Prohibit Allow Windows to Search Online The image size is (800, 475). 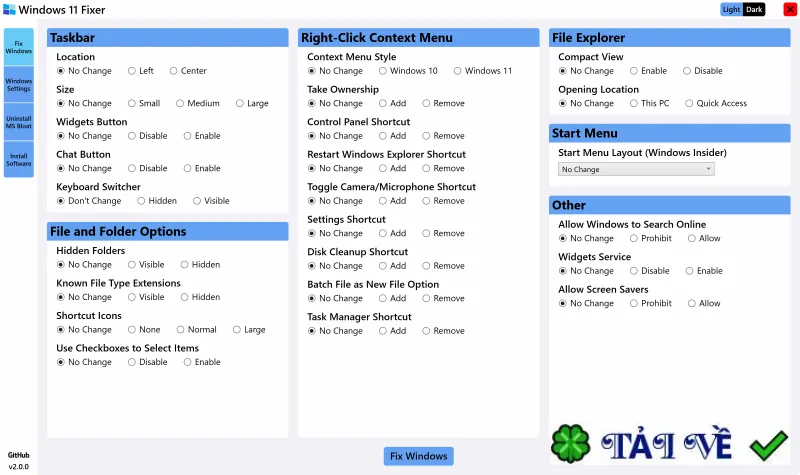(x=651, y=238)
